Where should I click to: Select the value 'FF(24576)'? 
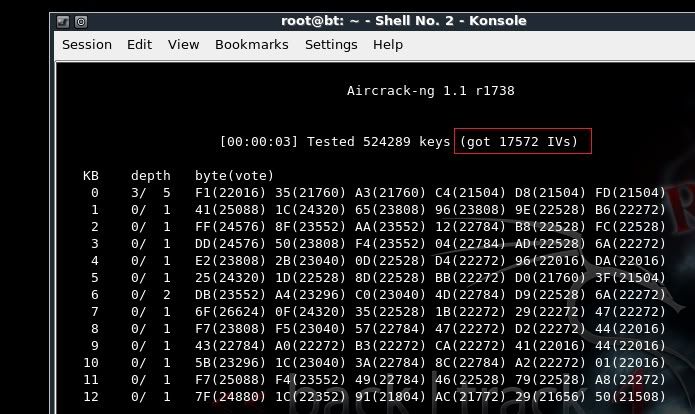tap(230, 227)
